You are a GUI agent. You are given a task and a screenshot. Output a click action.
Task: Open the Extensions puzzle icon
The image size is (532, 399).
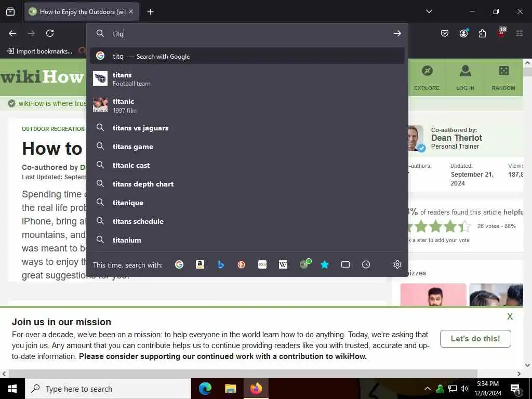482,33
